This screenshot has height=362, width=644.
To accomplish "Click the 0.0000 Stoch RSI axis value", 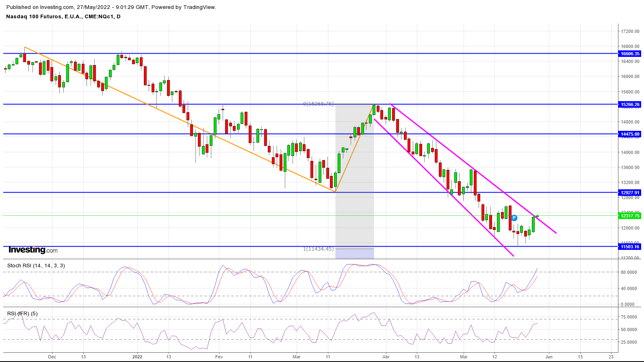I will (628, 304).
